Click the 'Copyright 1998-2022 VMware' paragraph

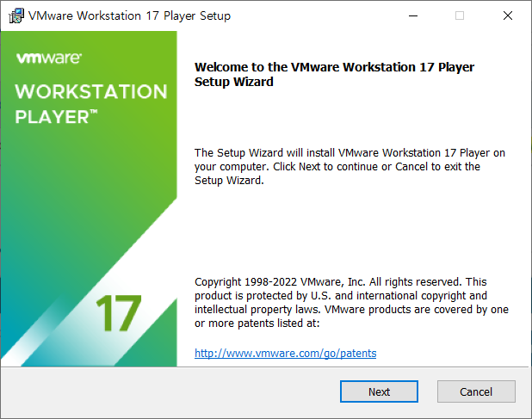click(351, 302)
